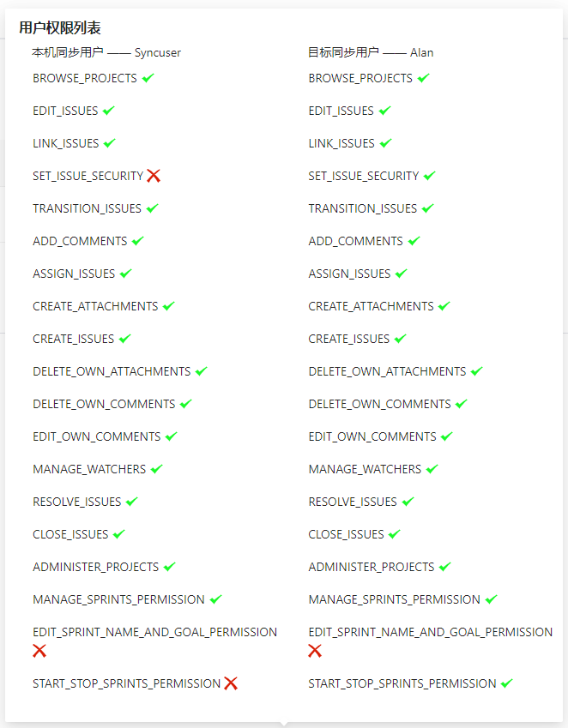
Task: Click red cross beside Syncuser SET_ISSUE_SECURITY
Action: (x=154, y=176)
